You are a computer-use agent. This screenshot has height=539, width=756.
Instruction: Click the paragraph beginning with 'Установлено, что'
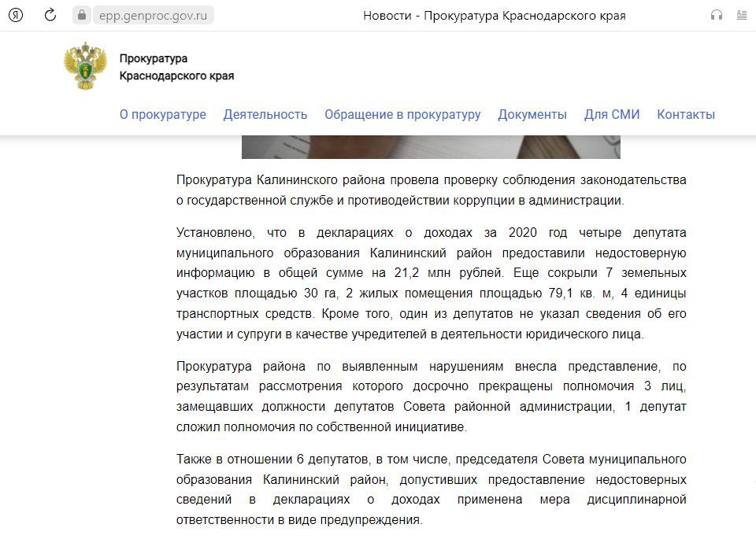click(431, 282)
